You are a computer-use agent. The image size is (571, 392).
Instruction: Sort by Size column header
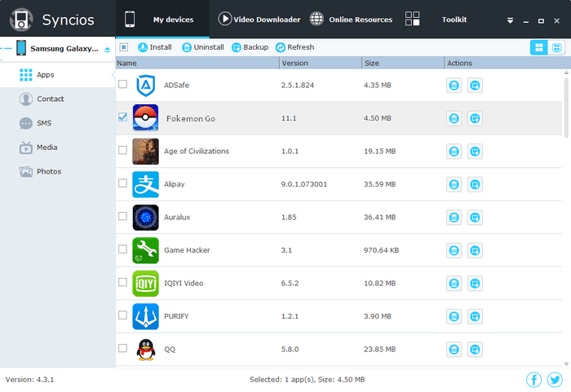[x=404, y=63]
